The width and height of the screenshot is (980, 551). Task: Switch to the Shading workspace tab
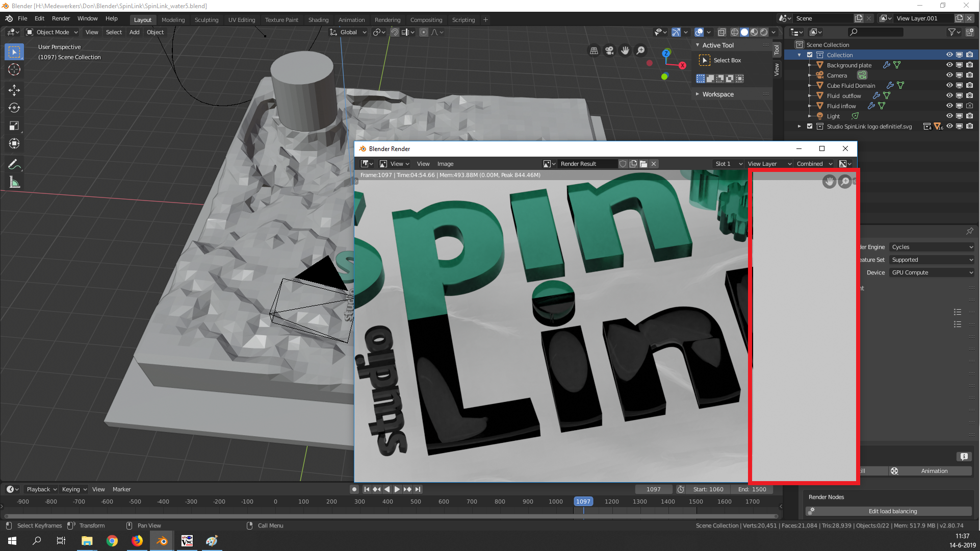[x=318, y=20]
